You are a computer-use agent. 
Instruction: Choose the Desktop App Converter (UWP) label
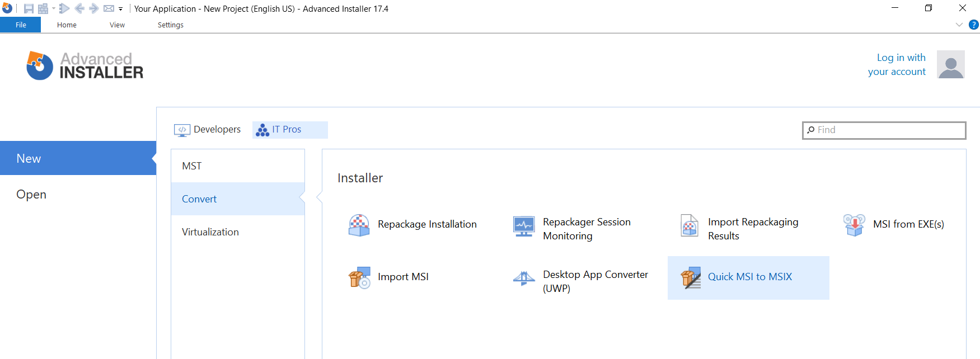[x=595, y=281]
